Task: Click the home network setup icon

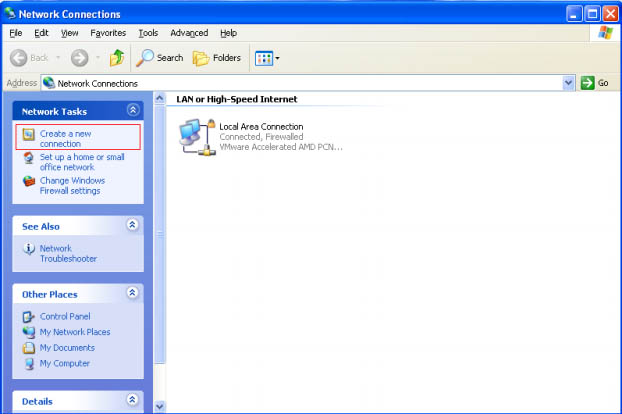Action: click(29, 158)
